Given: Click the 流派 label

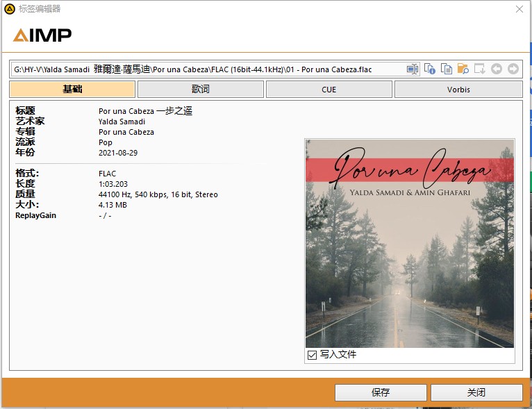Looking at the screenshot, I should pos(25,142).
